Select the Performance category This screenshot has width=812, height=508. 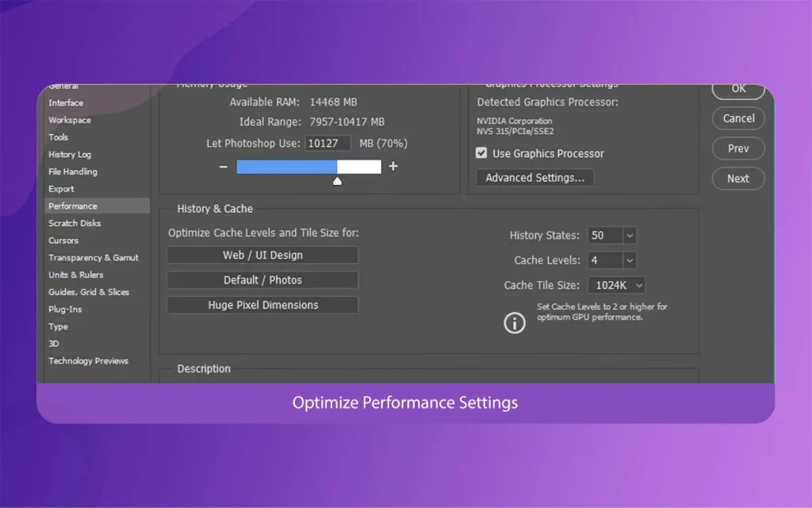[x=97, y=206]
